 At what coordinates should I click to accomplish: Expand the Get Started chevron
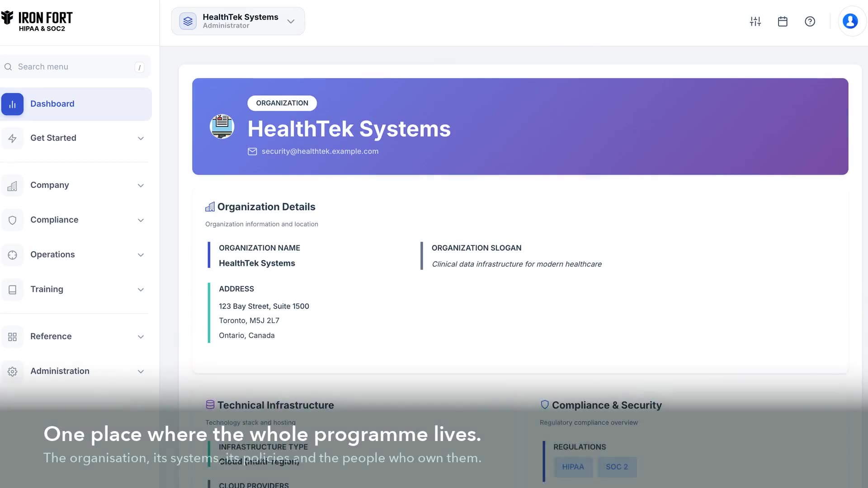(x=141, y=139)
